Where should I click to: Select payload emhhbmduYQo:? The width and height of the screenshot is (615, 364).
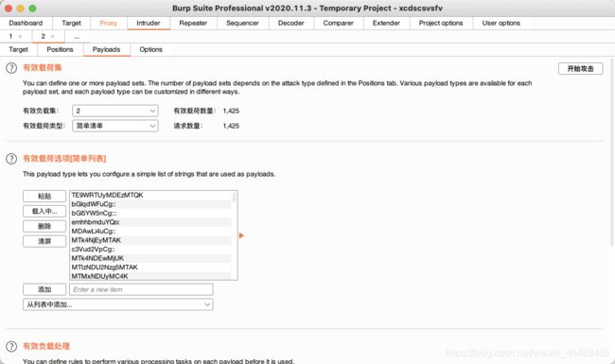[x=151, y=222]
